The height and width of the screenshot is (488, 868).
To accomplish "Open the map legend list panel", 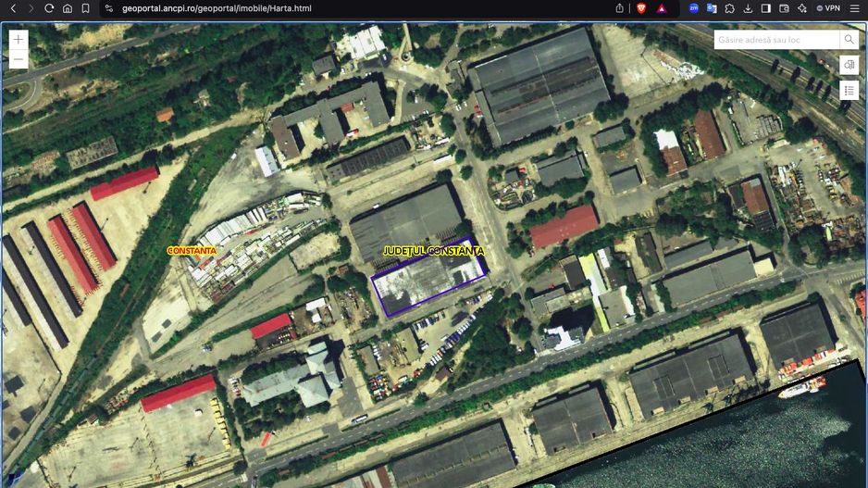I will (849, 90).
